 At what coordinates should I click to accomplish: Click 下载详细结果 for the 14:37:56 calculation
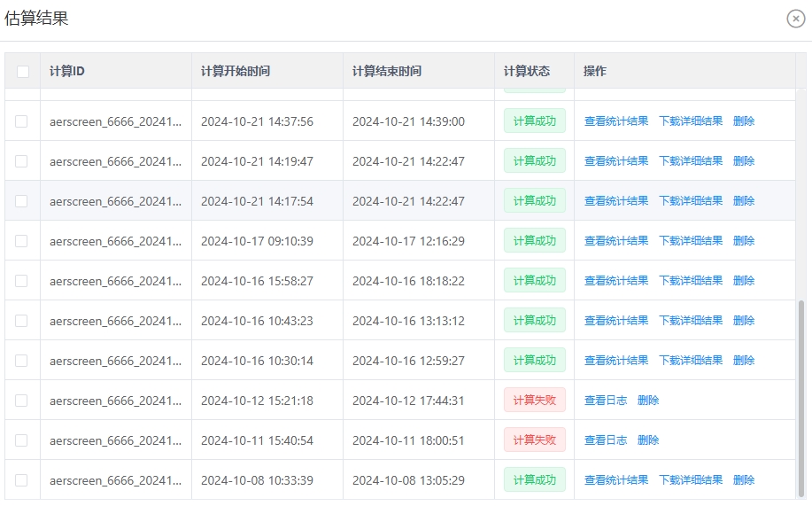pyautogui.click(x=691, y=121)
